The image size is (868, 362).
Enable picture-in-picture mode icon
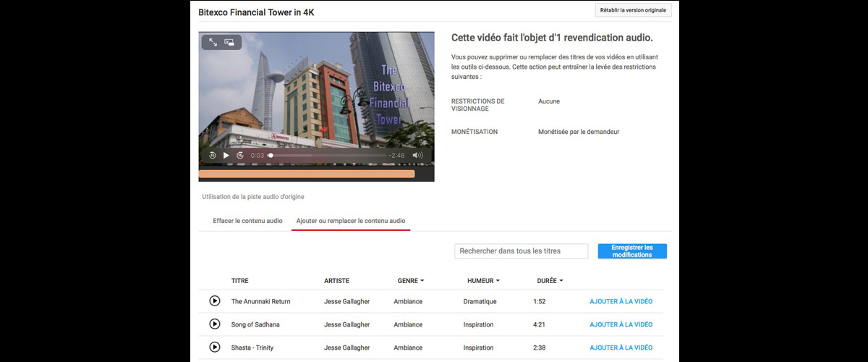229,43
